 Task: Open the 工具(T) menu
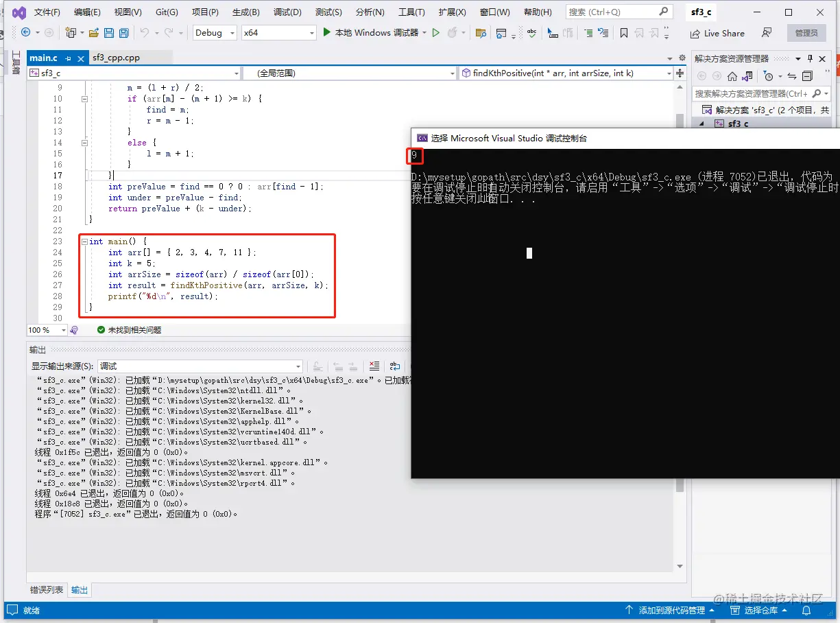point(411,12)
